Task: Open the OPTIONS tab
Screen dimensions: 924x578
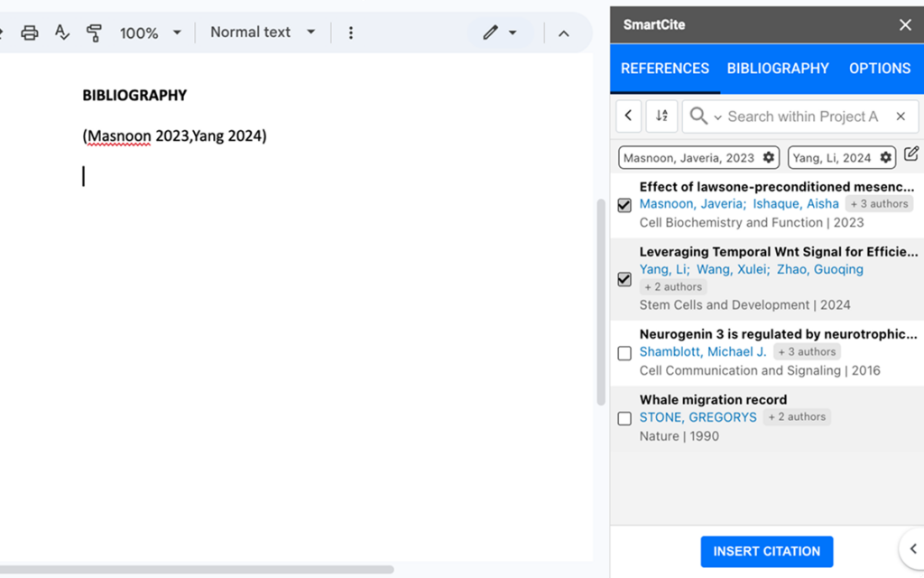Action: (x=880, y=68)
